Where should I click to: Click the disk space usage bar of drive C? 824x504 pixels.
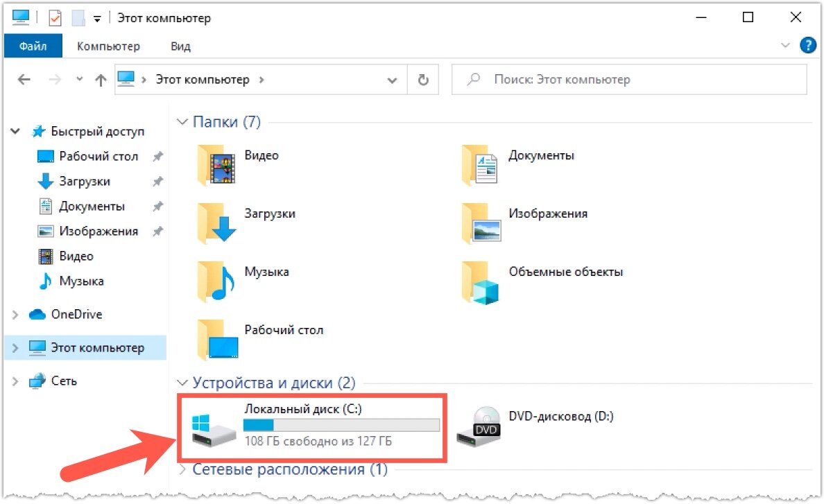click(342, 424)
